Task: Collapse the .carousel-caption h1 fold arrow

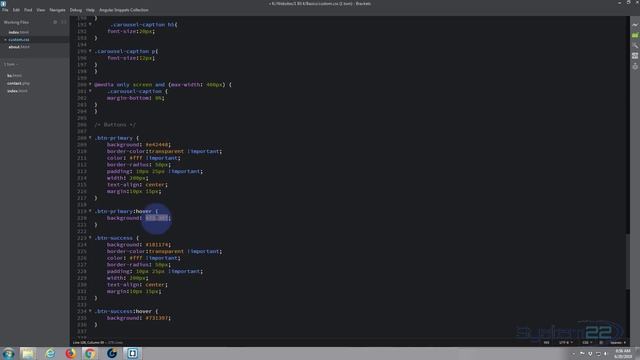Action: [x=90, y=24]
